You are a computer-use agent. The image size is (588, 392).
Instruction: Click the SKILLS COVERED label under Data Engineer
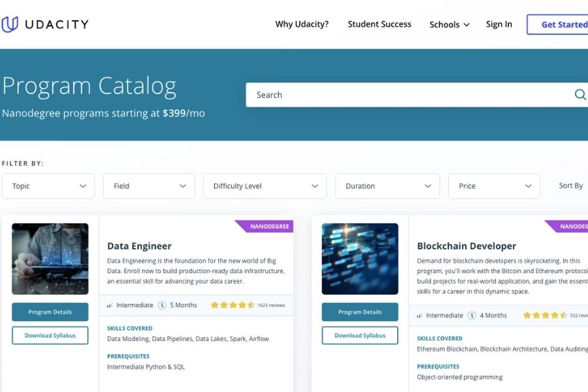(x=130, y=328)
